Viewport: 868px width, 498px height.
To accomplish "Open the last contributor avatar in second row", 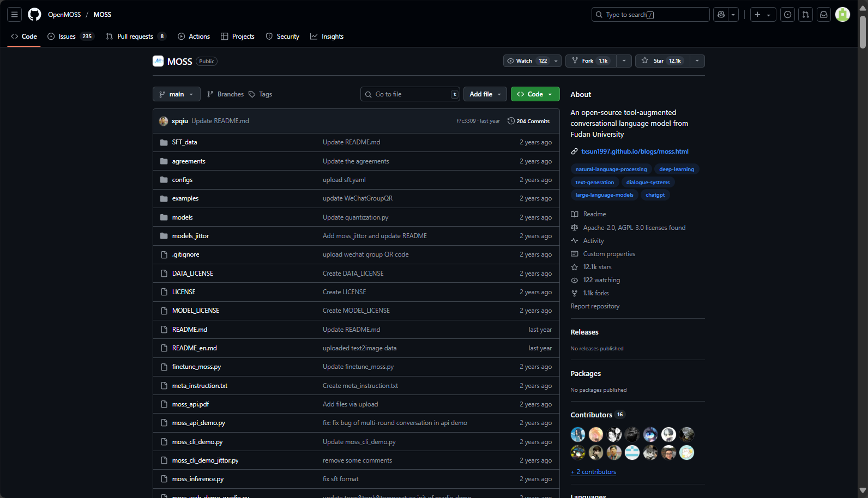I will [x=687, y=452].
